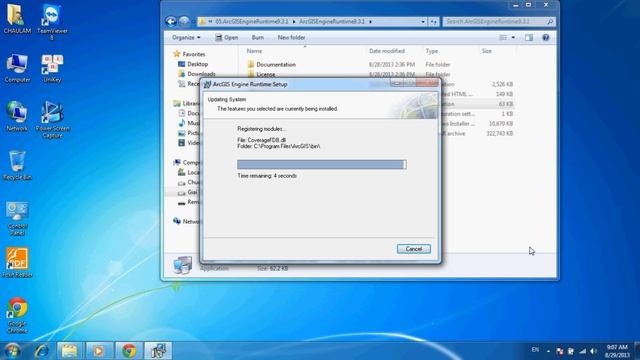Click the EN language indicator
The height and width of the screenshot is (360, 640).
click(x=535, y=350)
